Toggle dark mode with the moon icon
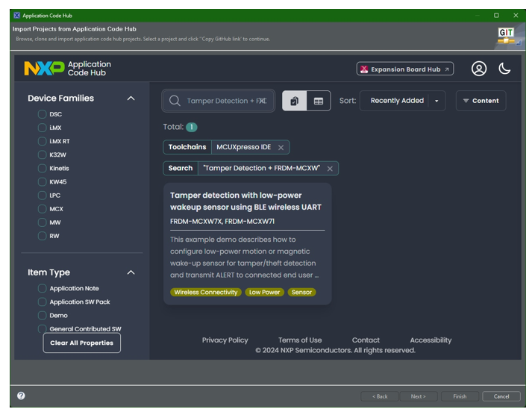Image resolution: width=532 pixels, height=412 pixels. tap(504, 69)
